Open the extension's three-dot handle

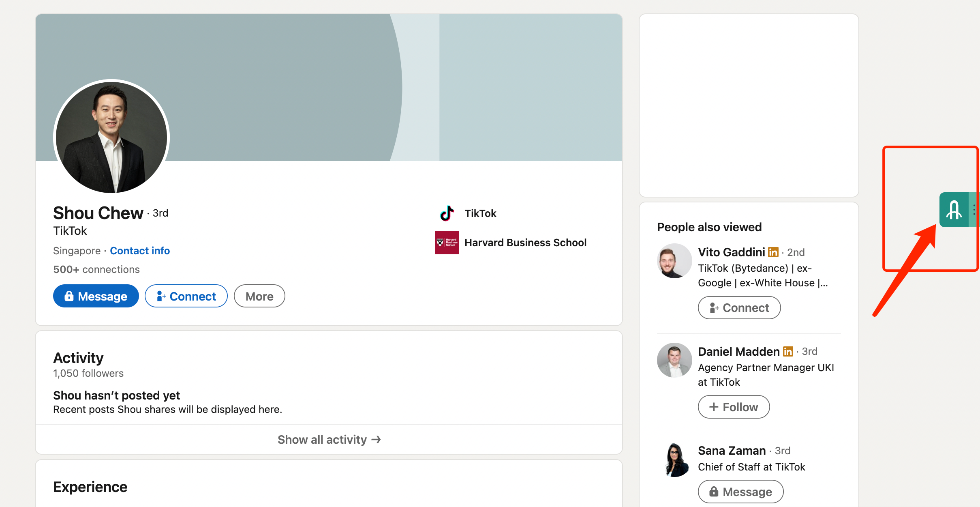tap(974, 210)
